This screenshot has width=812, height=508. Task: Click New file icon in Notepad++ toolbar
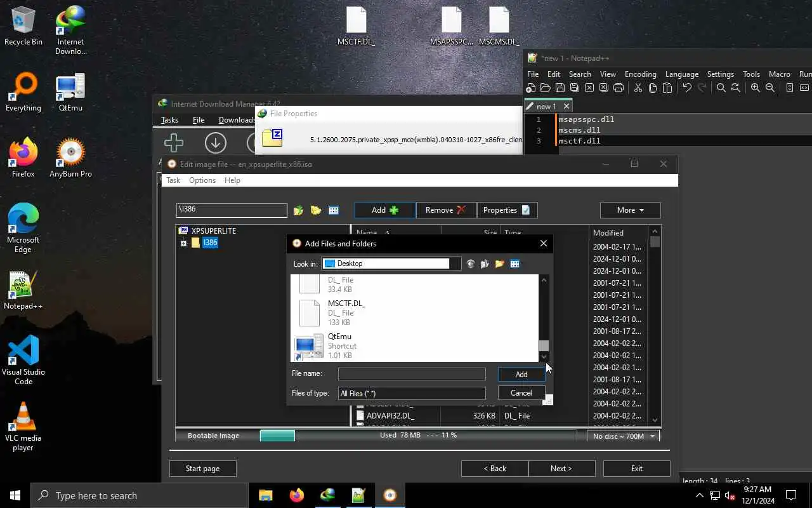click(531, 88)
